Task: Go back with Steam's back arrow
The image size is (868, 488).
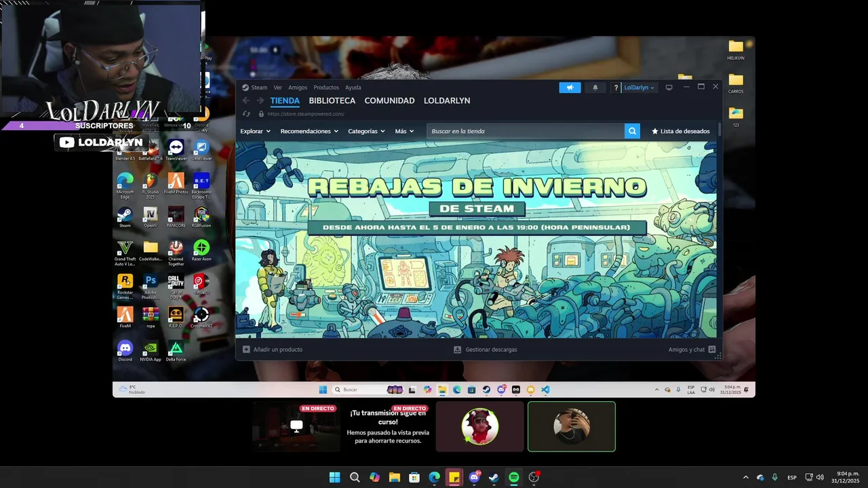Action: click(247, 100)
